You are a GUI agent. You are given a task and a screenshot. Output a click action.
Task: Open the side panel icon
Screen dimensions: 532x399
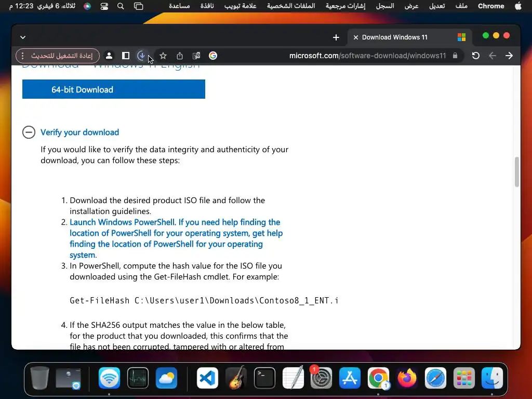coord(126,56)
